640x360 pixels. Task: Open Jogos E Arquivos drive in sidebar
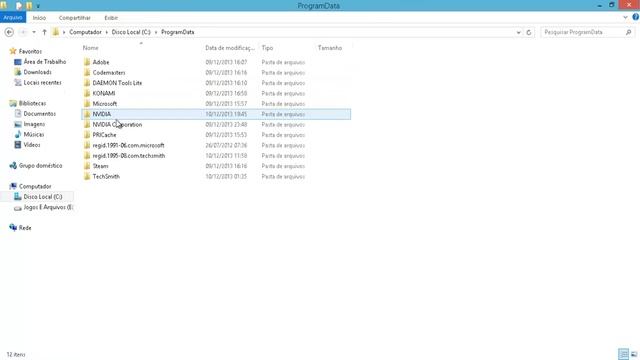coord(48,207)
